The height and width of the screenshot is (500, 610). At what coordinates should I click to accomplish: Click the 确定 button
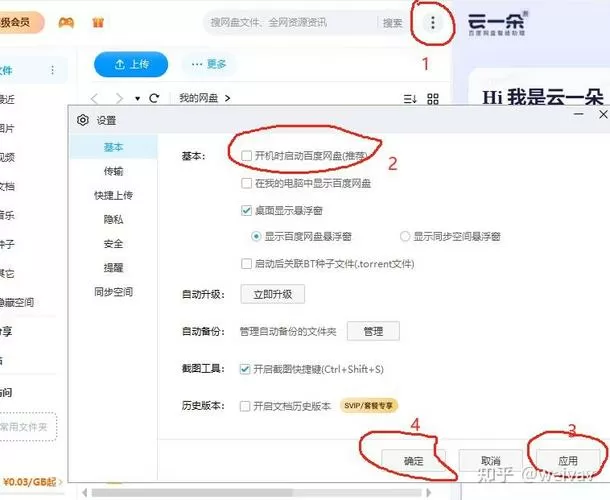tap(413, 461)
